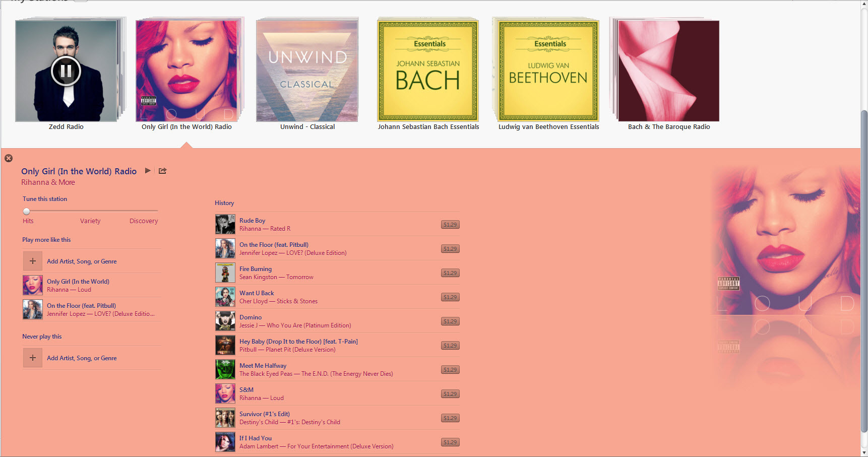The image size is (868, 457).
Task: Open Ludwig van Beethoven Essentials station
Action: pyautogui.click(x=548, y=71)
